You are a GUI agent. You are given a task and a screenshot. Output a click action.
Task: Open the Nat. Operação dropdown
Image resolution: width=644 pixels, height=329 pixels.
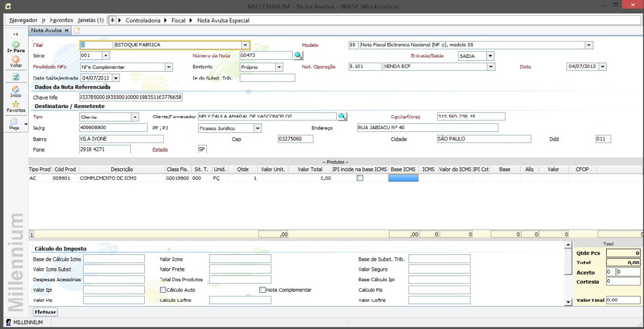491,67
